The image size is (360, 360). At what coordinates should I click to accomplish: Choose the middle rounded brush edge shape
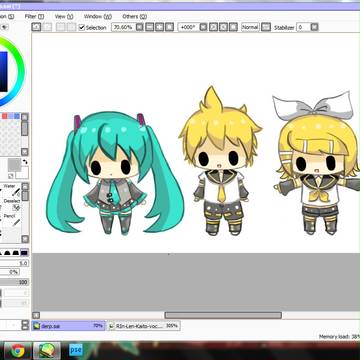tap(7, 253)
